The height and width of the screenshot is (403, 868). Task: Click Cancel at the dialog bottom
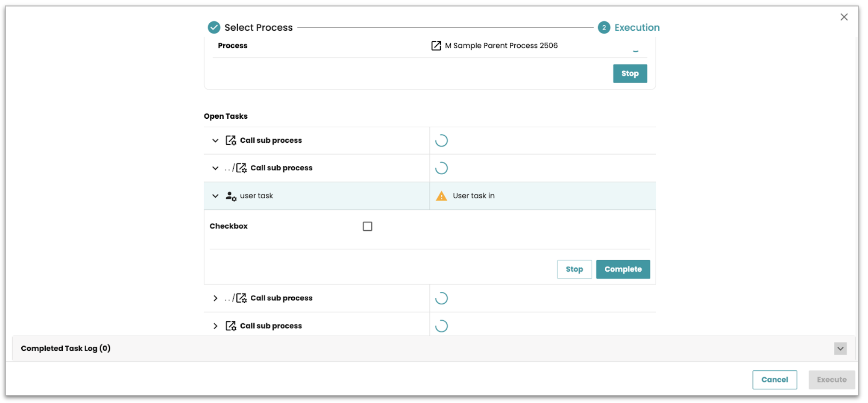pos(774,380)
